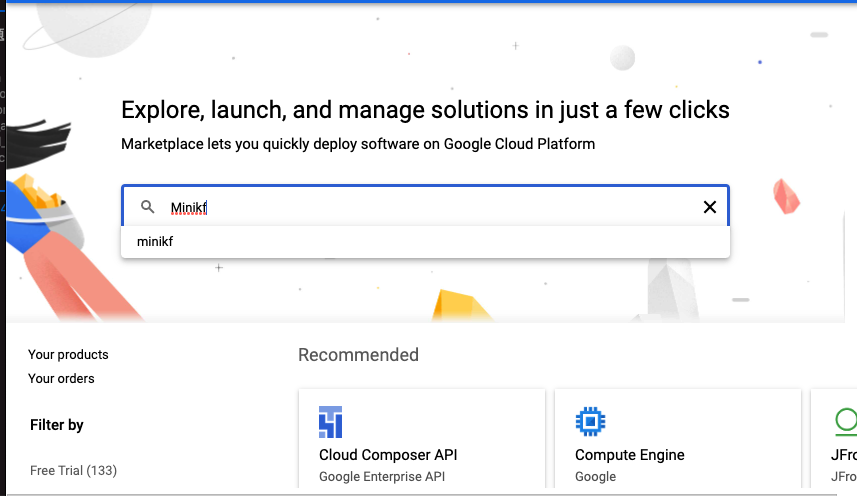This screenshot has height=496, width=857.
Task: Click the Recommended section heading
Action: [358, 355]
